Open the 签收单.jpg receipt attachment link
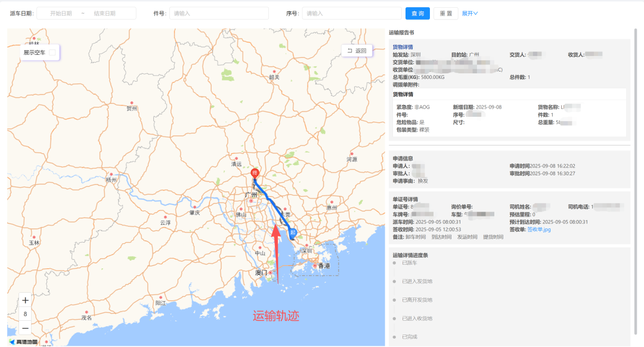This screenshot has height=347, width=644. 540,229
